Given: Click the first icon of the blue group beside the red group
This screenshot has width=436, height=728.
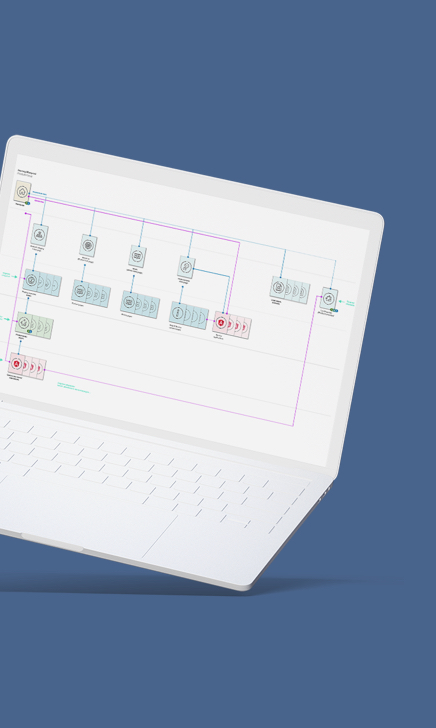Looking at the screenshot, I should click(177, 313).
